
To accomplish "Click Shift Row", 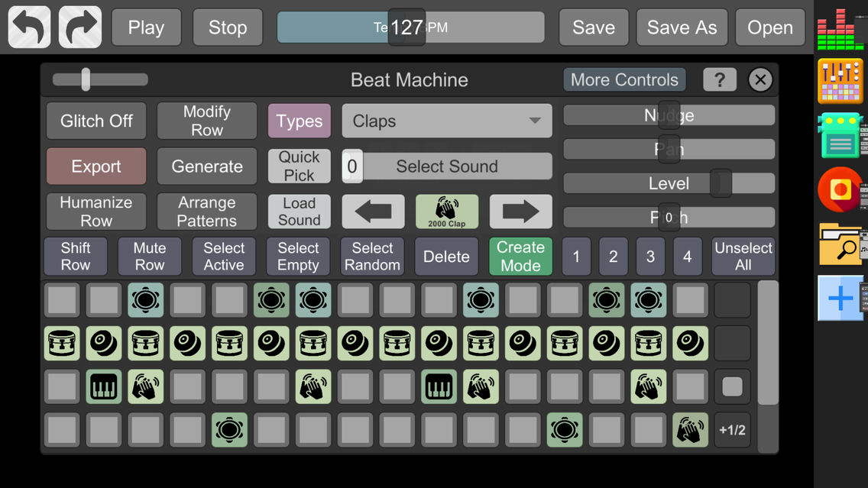I will point(76,256).
